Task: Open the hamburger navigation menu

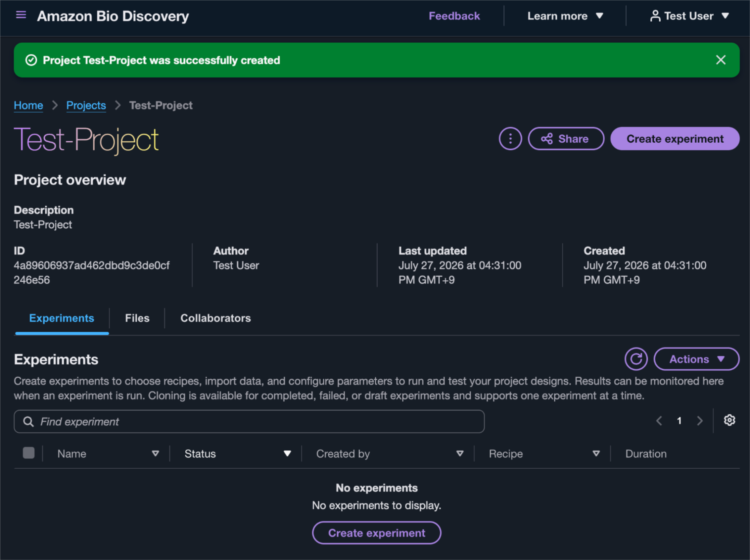Action: click(x=21, y=15)
